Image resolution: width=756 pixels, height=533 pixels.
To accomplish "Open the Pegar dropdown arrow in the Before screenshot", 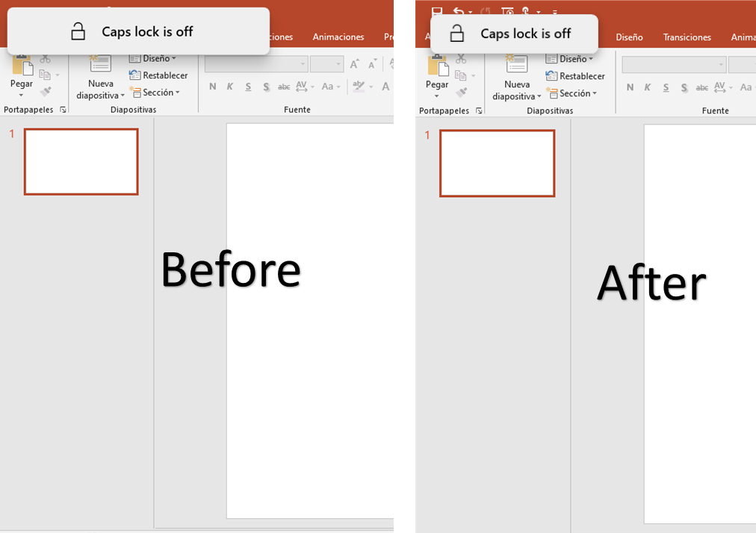I will [21, 96].
